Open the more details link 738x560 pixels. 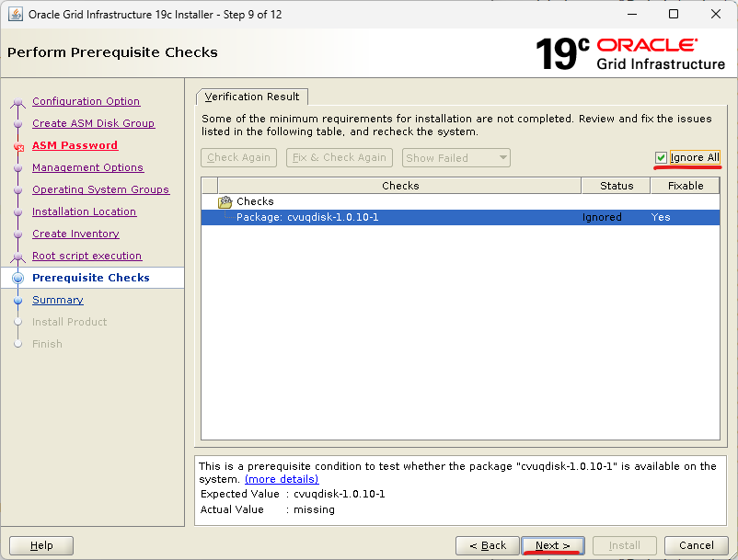coord(282,479)
